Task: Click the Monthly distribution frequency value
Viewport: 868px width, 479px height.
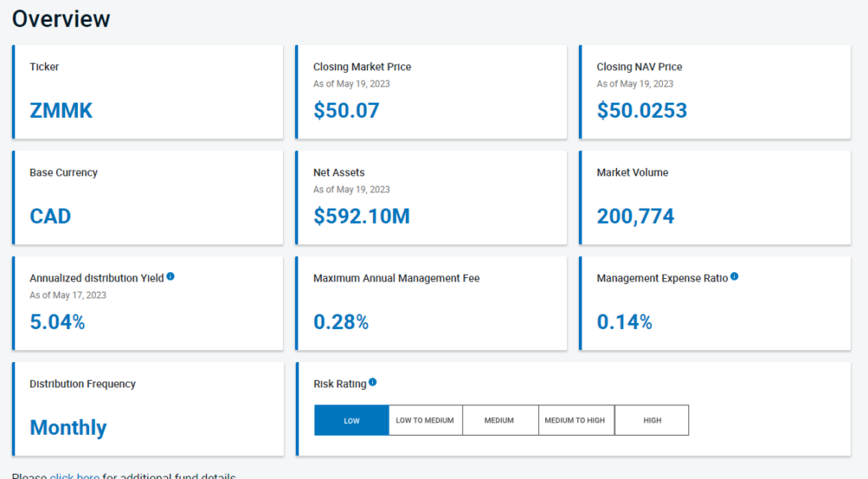Action: coord(68,427)
